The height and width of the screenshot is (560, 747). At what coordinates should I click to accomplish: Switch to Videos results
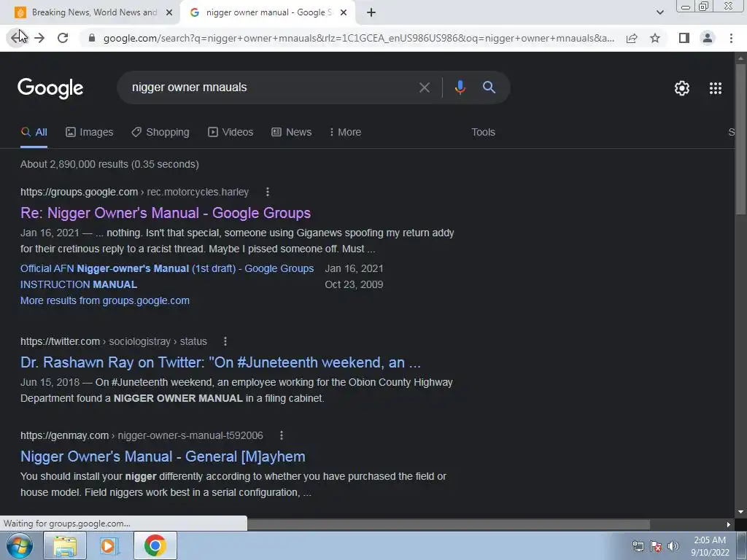coord(231,133)
